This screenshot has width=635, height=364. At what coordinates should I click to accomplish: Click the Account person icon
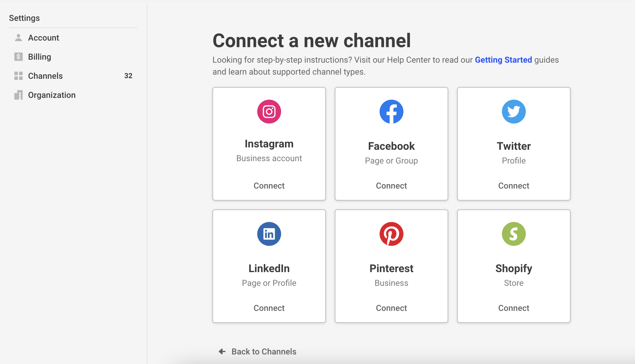pyautogui.click(x=19, y=38)
